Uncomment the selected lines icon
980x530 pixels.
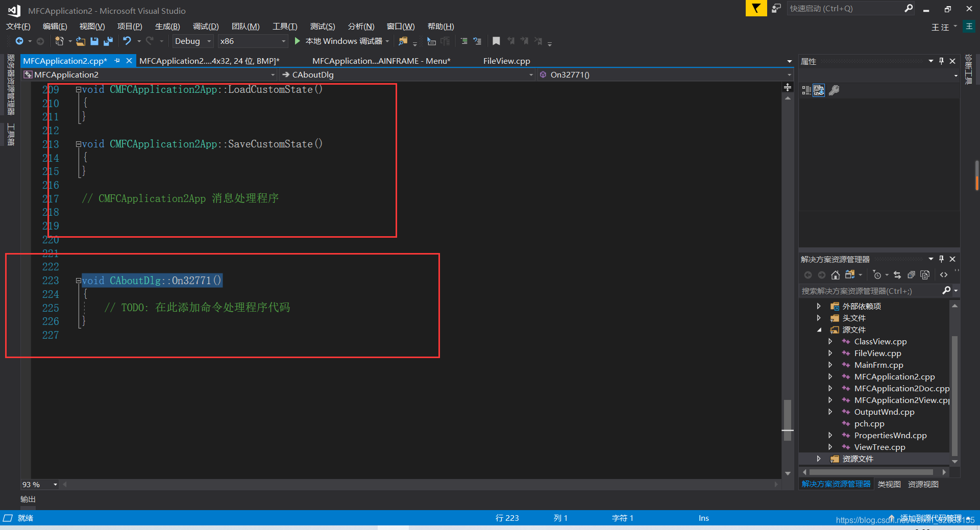[x=477, y=41]
